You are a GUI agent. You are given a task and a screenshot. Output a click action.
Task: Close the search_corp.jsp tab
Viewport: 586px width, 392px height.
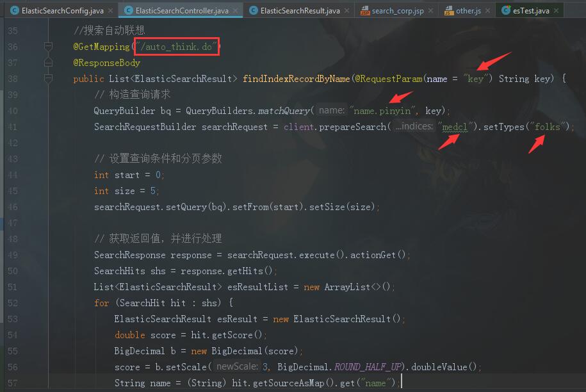(x=430, y=11)
